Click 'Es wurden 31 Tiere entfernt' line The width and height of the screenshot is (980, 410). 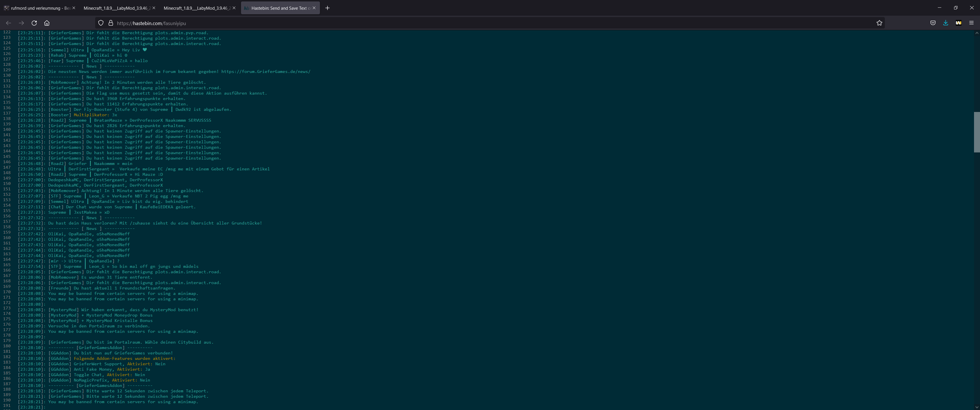[x=85, y=277]
